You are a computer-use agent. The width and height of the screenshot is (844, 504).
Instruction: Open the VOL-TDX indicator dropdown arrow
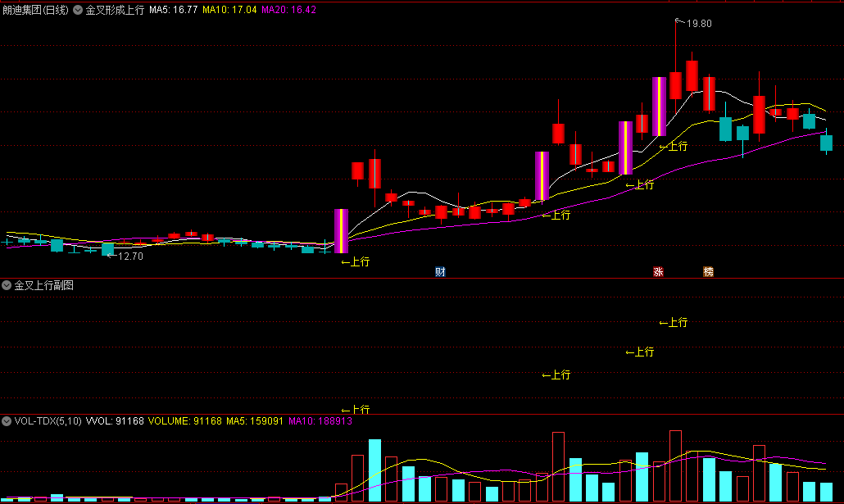click(7, 421)
